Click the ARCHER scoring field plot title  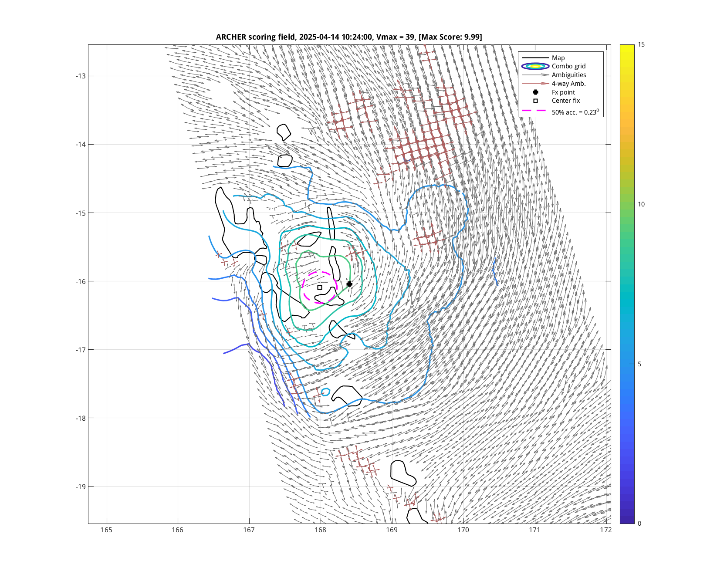click(349, 37)
